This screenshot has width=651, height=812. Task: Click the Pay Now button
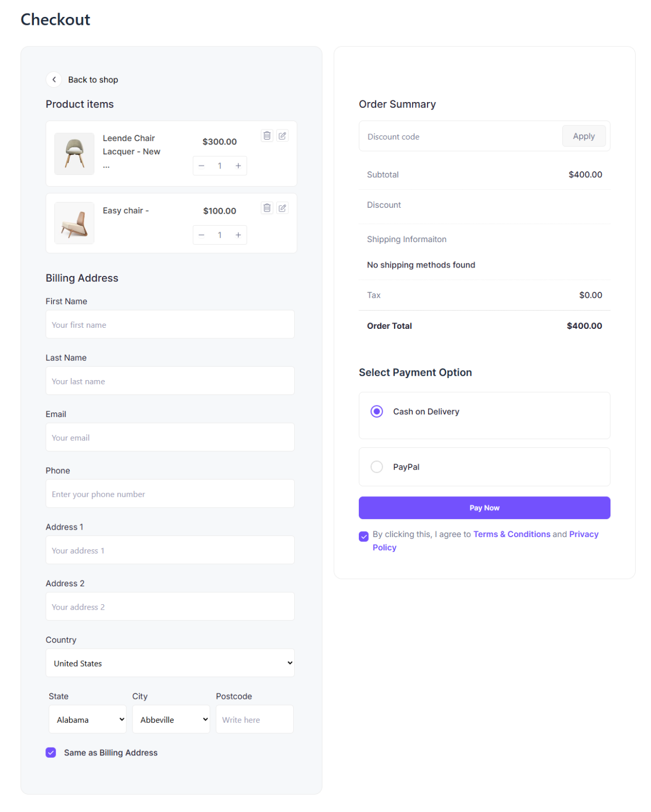(485, 508)
